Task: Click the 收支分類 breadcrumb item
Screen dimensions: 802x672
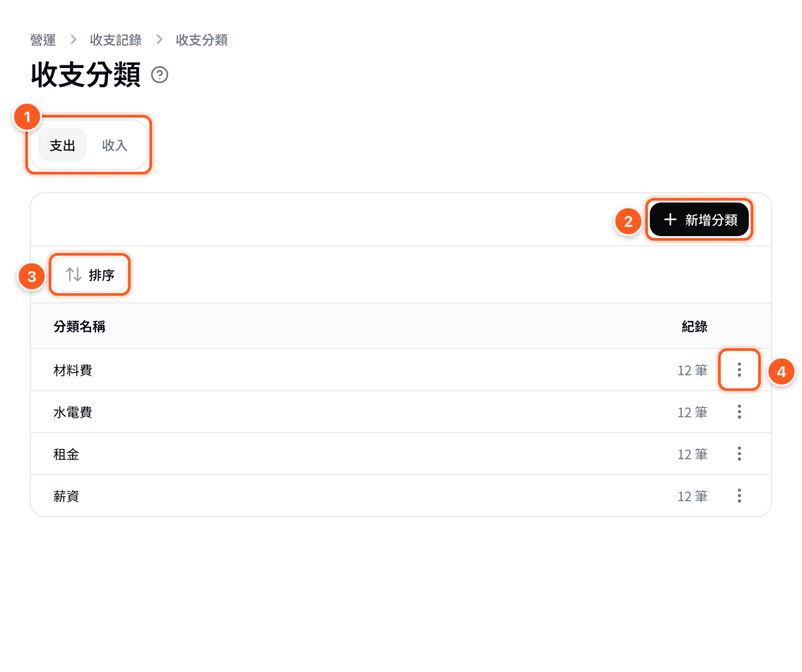Action: coord(202,40)
